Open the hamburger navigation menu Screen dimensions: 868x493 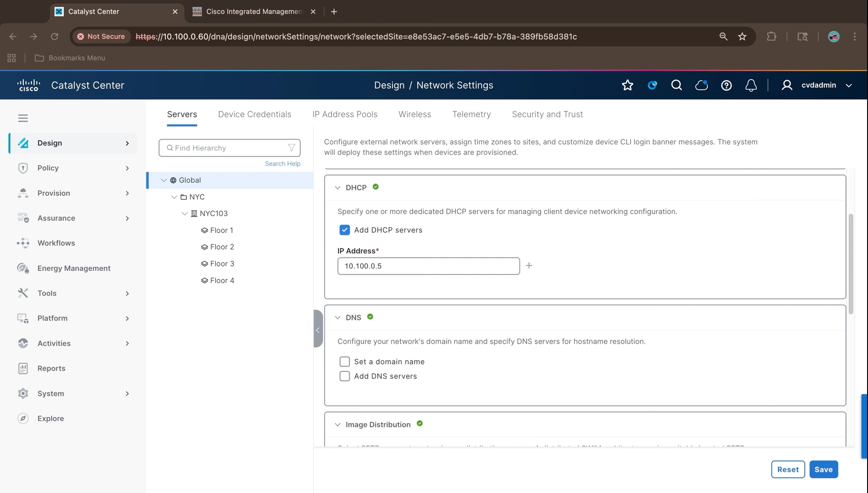pos(23,118)
